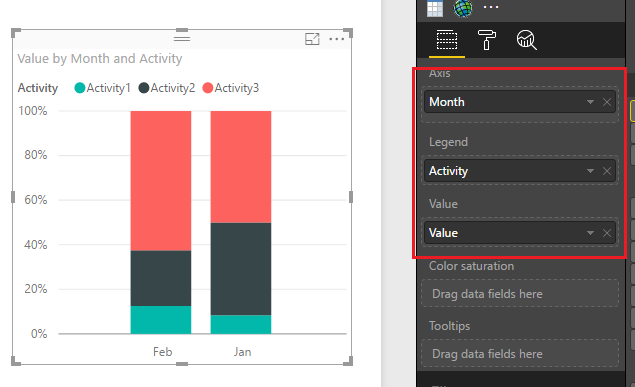Select Jan Activity2 dark bar segment
Screen dimensions: 635x387
(241, 269)
